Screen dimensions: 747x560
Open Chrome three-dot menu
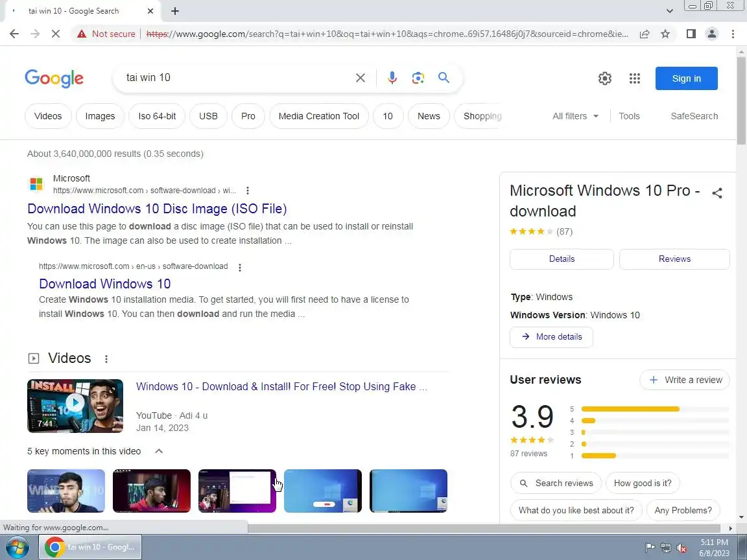(x=733, y=34)
